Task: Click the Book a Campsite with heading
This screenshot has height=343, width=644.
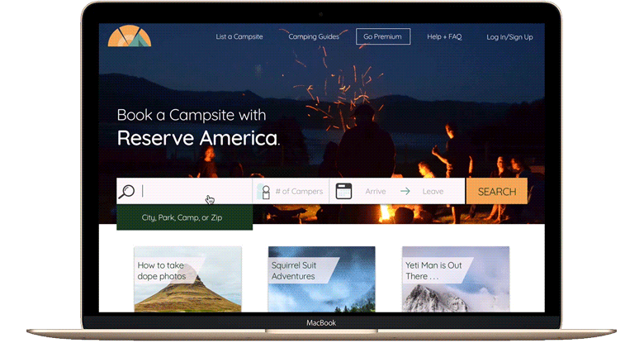Action: point(192,115)
